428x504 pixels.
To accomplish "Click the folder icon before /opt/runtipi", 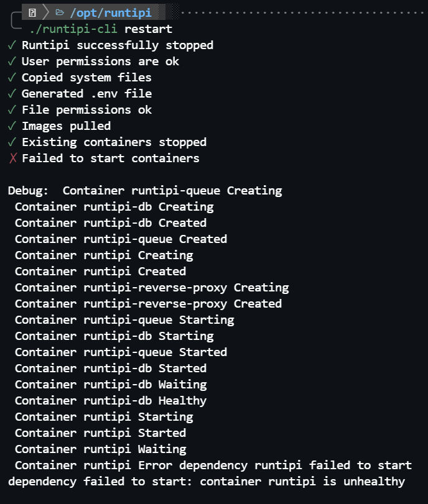I will [60, 12].
